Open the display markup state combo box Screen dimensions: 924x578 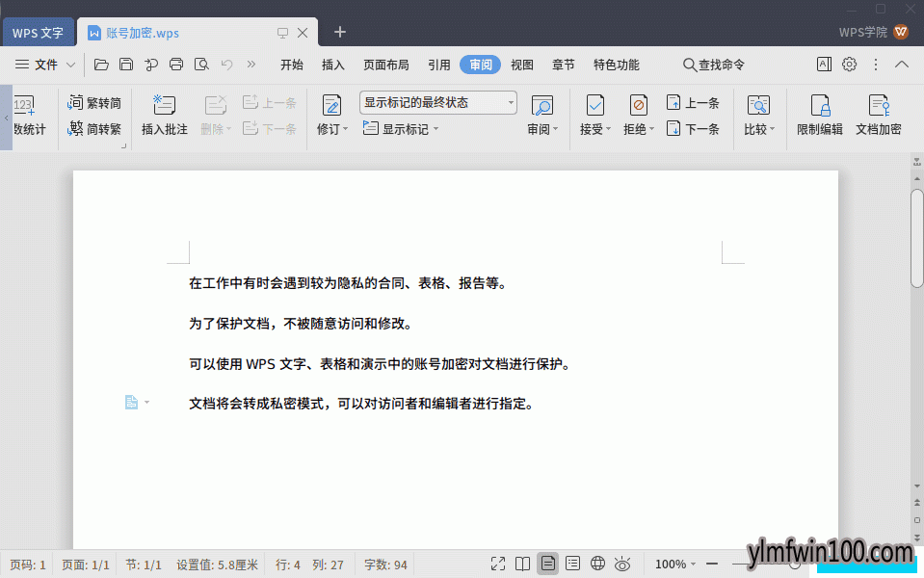(437, 102)
